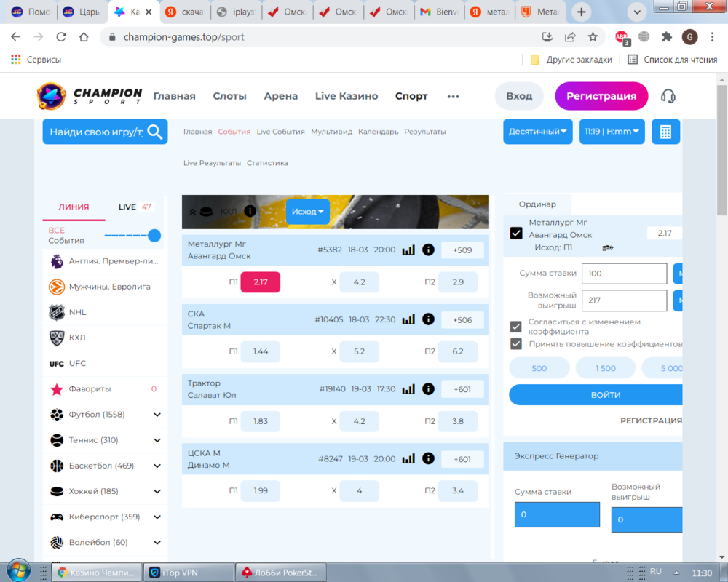Expand Киберспорт (359) category
The width and height of the screenshot is (728, 582).
pyautogui.click(x=157, y=517)
